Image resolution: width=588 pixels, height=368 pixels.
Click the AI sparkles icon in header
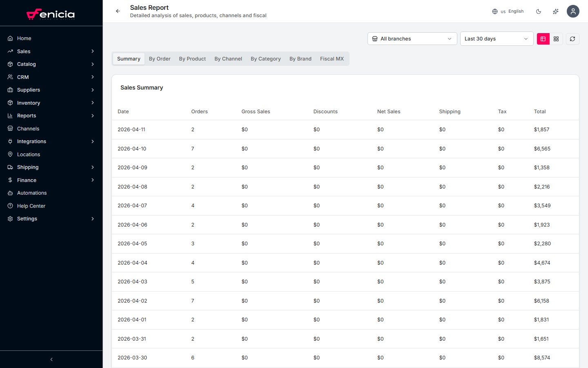(x=556, y=11)
